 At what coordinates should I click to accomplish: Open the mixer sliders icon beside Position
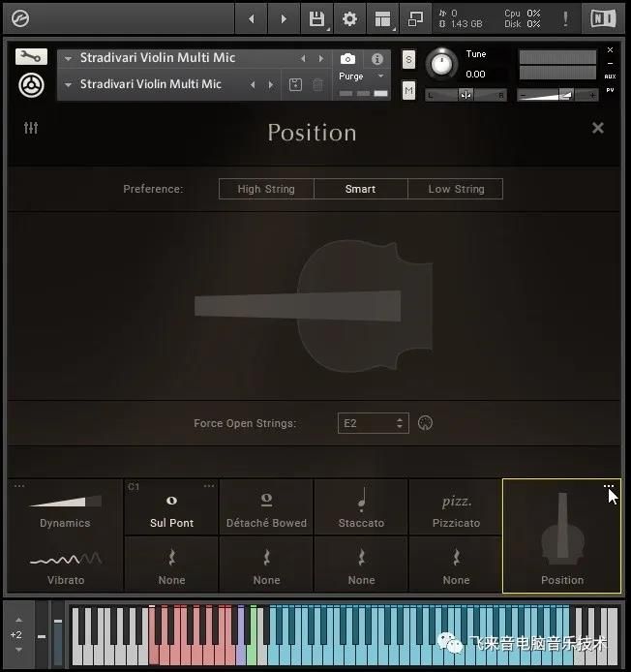pos(31,127)
